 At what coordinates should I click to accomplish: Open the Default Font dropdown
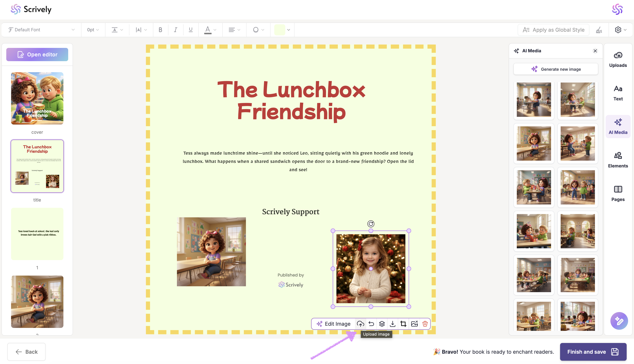click(41, 30)
